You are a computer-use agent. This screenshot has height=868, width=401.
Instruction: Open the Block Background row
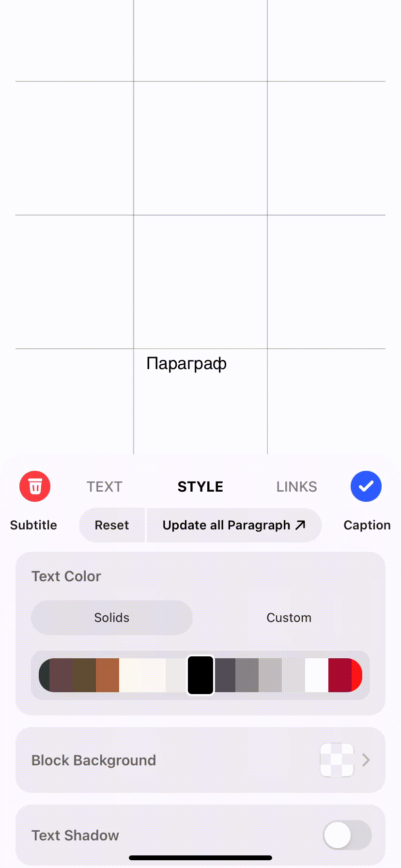[200, 760]
